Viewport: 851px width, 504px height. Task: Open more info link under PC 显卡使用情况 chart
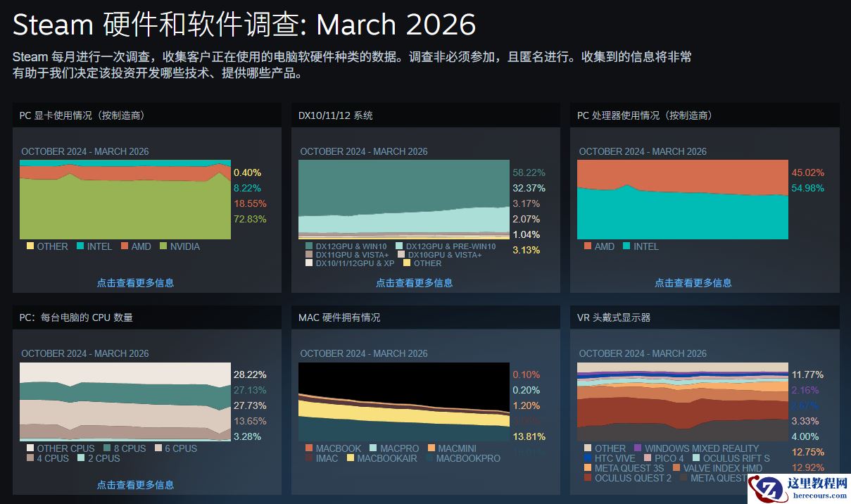pos(135,283)
